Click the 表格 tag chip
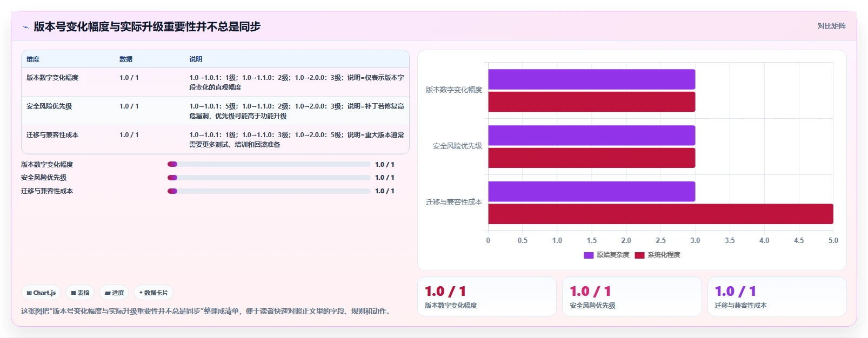Viewport: 868px width, 338px height. [80, 293]
